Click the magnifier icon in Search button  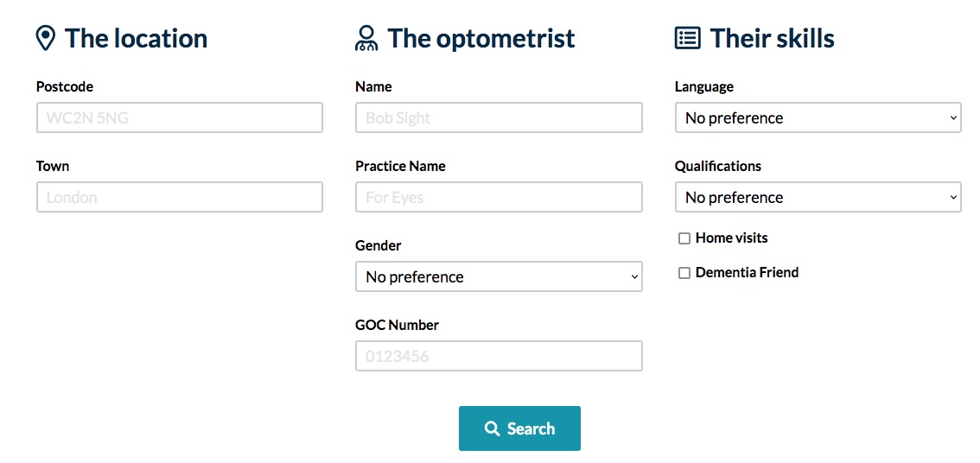(492, 428)
